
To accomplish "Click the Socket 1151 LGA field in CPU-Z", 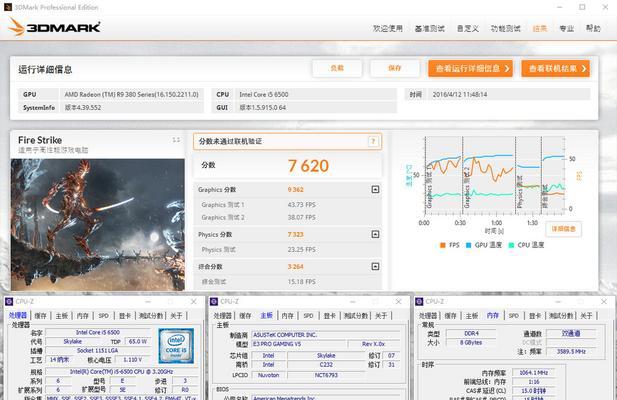I will (x=96, y=350).
